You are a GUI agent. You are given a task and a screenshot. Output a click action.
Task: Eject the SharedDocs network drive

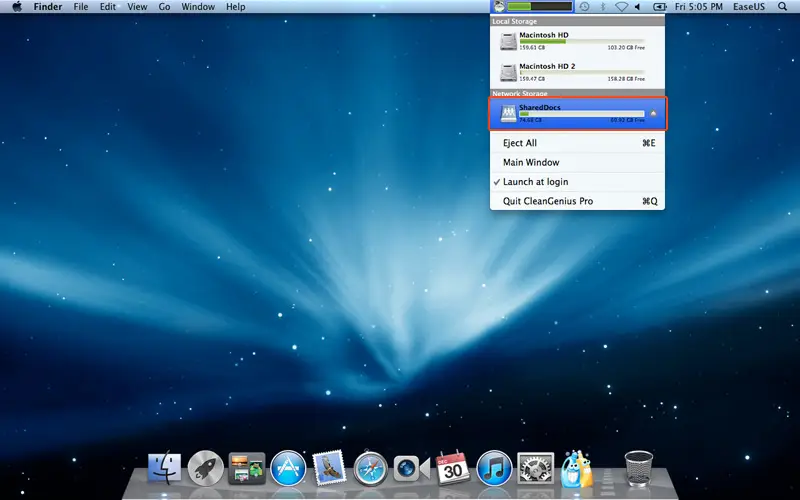pyautogui.click(x=653, y=113)
